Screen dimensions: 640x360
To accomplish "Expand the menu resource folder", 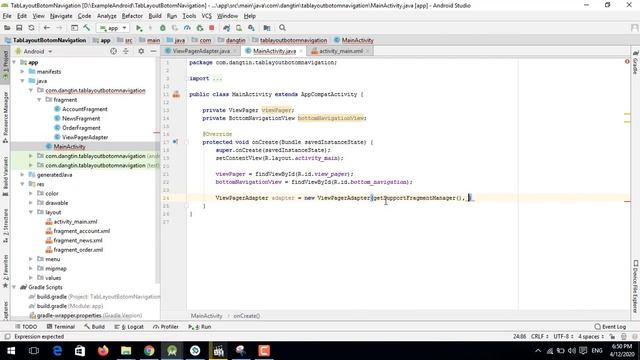I will 31,259.
